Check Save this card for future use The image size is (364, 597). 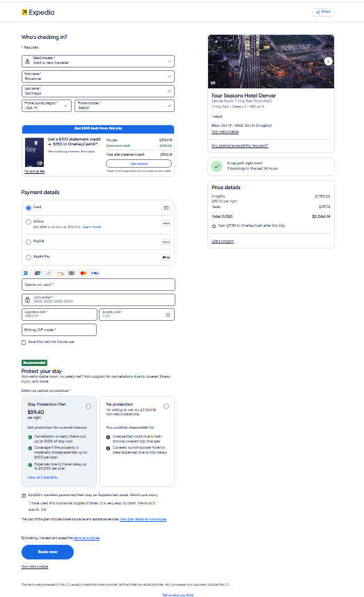click(24, 342)
